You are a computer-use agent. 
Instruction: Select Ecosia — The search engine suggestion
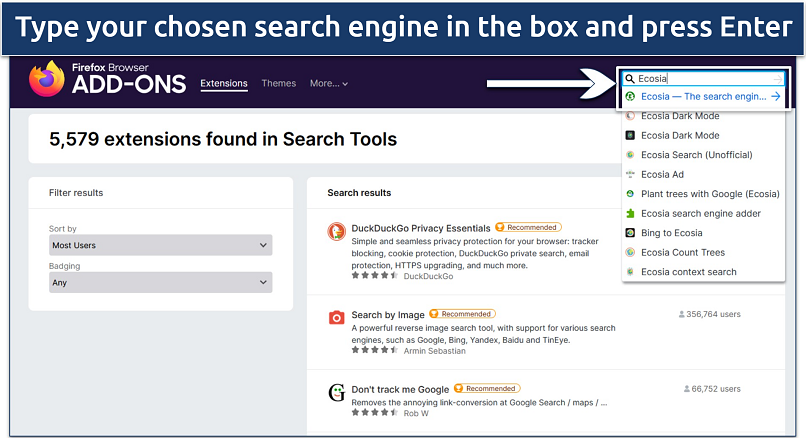click(703, 97)
